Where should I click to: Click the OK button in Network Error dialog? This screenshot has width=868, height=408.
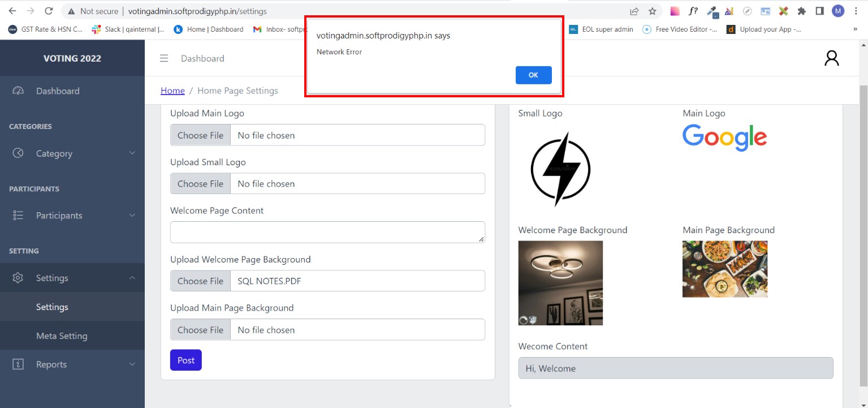[533, 75]
